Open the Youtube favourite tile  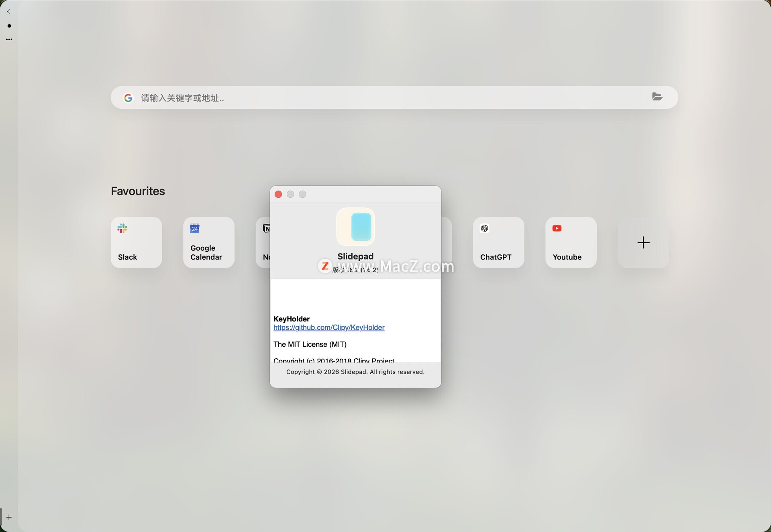[571, 242]
